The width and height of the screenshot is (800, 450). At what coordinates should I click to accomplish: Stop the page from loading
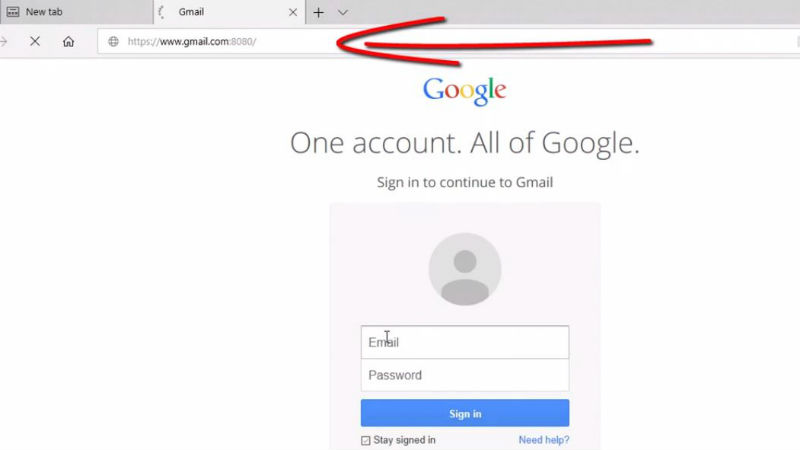click(35, 41)
